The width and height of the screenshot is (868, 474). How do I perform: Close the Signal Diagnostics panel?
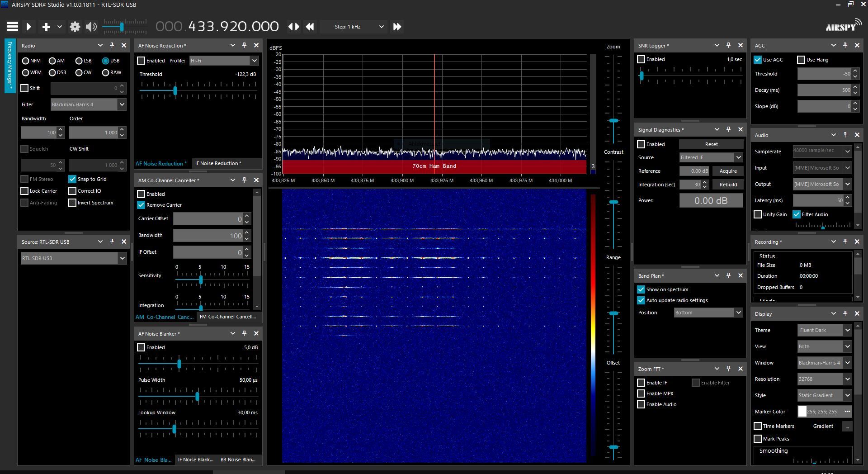(x=741, y=129)
